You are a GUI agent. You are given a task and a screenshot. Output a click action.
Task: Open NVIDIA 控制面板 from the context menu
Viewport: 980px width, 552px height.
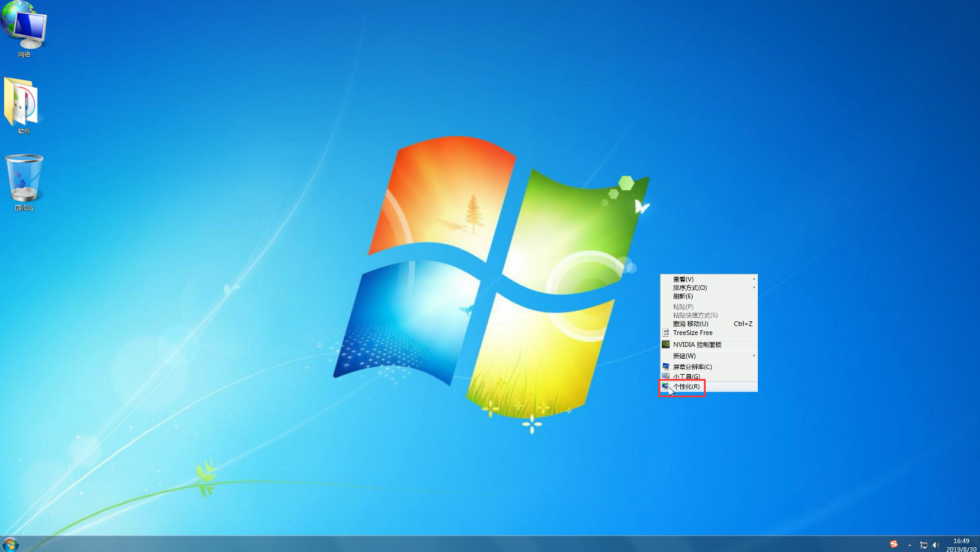pos(709,344)
